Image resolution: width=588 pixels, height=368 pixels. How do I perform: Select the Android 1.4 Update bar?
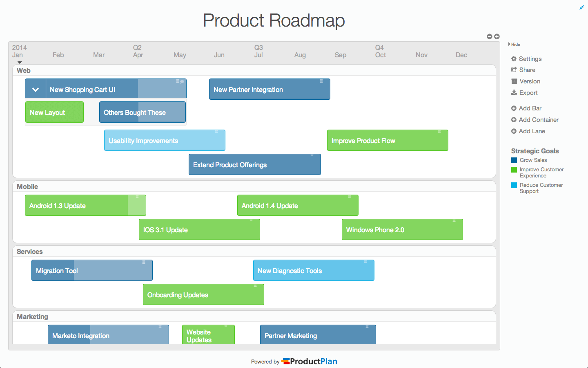click(298, 206)
